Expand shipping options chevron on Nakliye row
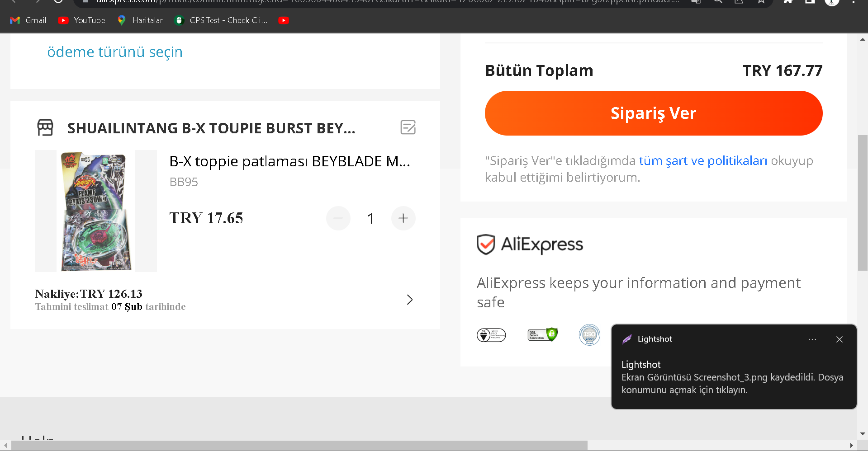The image size is (868, 451). (x=410, y=300)
